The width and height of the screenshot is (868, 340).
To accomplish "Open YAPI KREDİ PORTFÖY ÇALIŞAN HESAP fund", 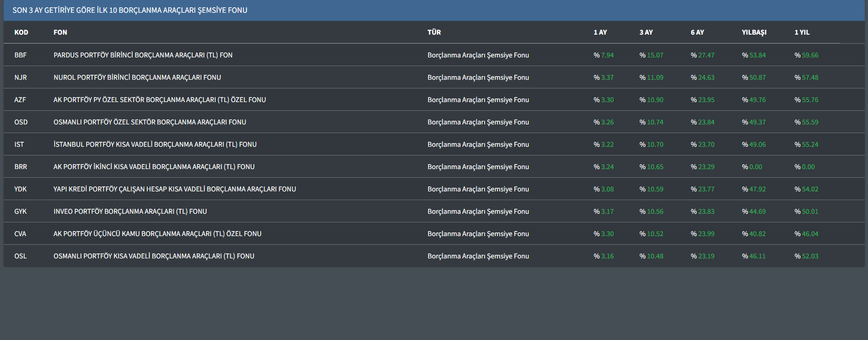I will [175, 189].
